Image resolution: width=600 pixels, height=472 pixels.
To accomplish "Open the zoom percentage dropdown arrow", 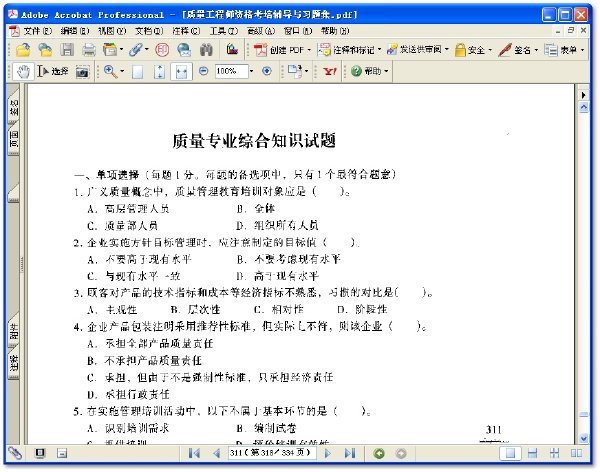I will (251, 71).
